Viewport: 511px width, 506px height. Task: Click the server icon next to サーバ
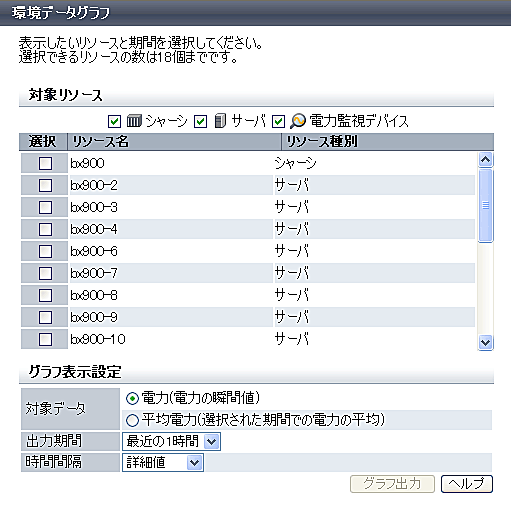point(220,121)
